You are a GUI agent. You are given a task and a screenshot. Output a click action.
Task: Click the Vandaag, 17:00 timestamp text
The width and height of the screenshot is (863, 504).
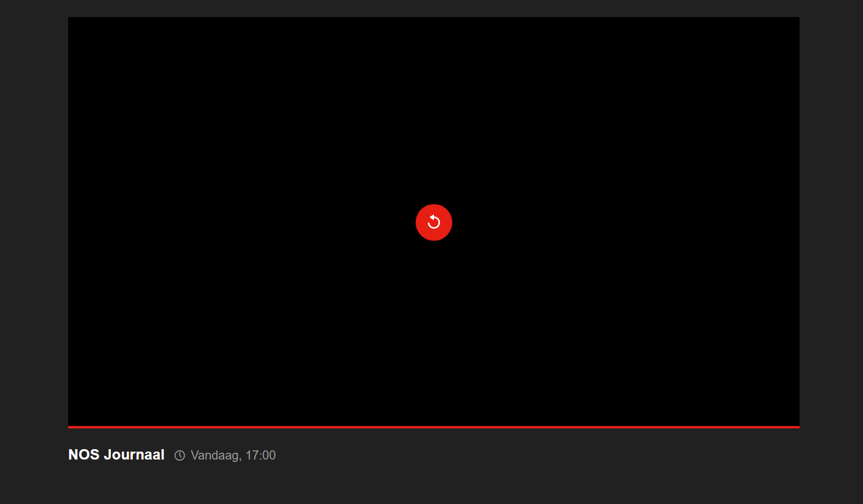tap(232, 455)
